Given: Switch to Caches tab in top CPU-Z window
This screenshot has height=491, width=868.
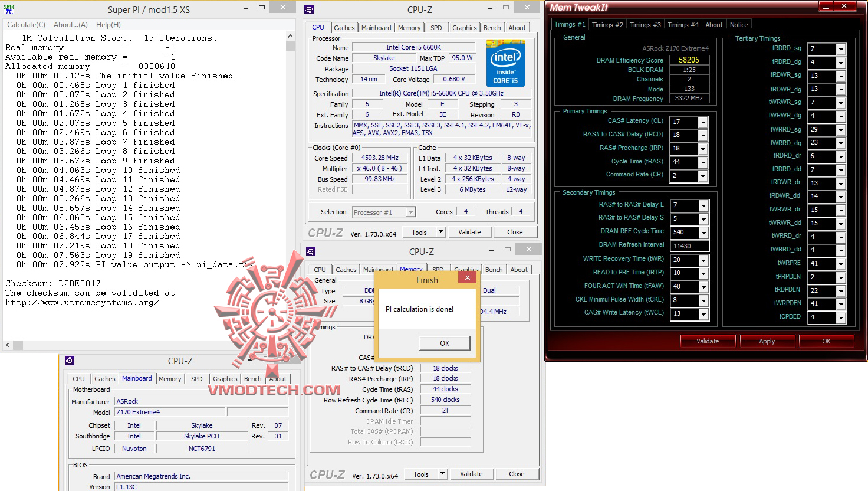Looking at the screenshot, I should pyautogui.click(x=344, y=28).
